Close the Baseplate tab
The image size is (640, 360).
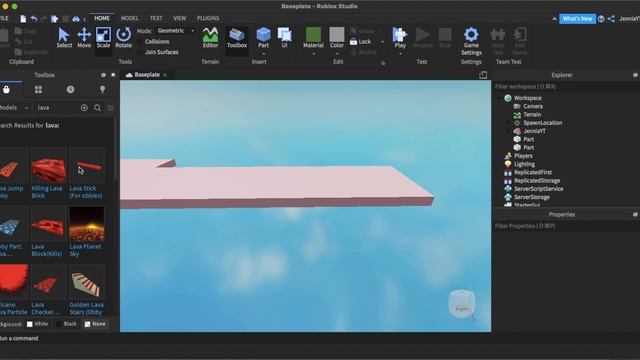tap(165, 75)
